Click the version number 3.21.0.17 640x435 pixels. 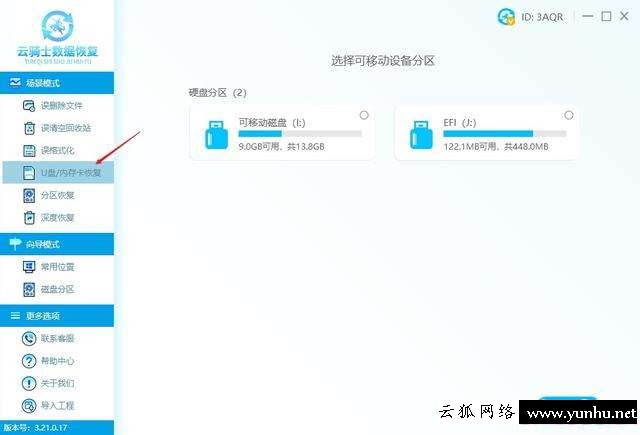coord(51,428)
